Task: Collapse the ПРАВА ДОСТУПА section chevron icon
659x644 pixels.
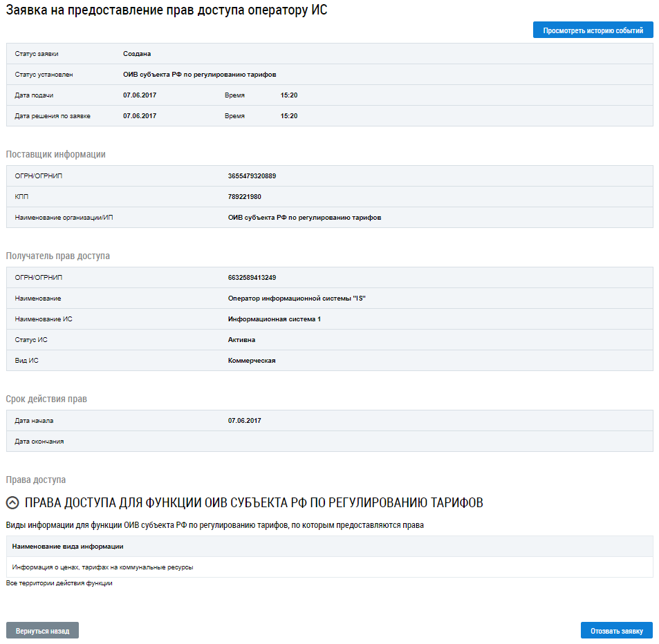Action: (x=12, y=502)
